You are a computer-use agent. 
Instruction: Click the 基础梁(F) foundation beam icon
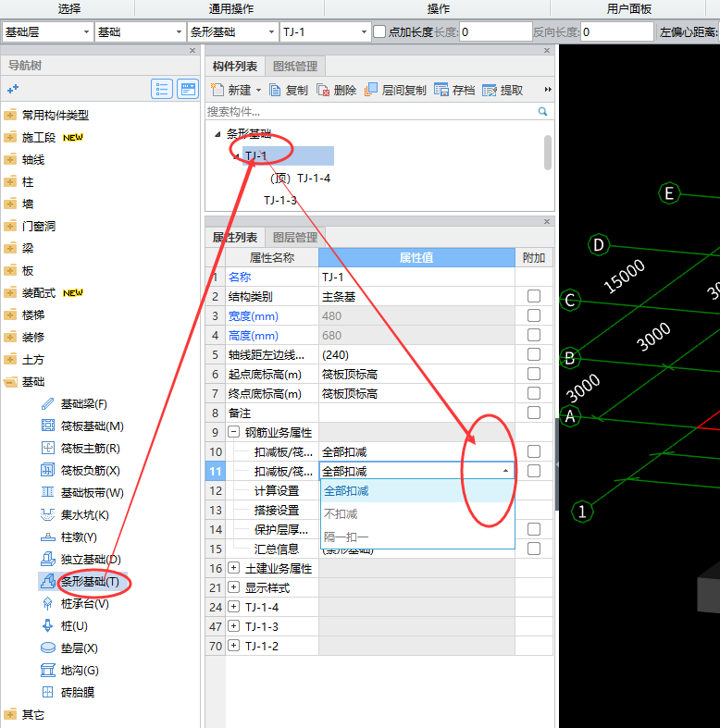tap(47, 404)
